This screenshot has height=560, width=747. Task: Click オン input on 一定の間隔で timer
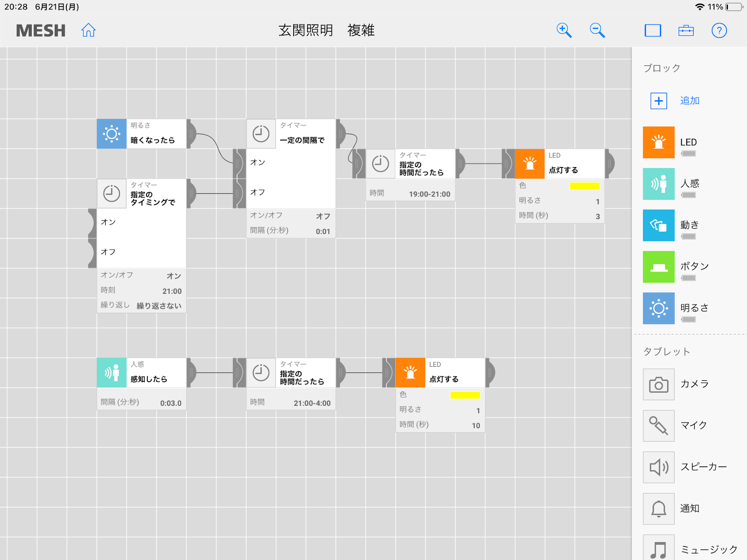pyautogui.click(x=239, y=163)
